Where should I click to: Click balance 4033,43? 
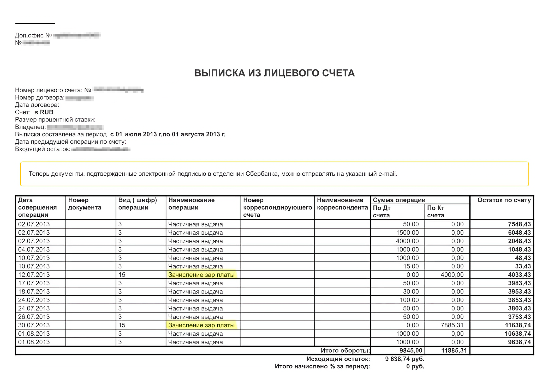pyautogui.click(x=519, y=275)
